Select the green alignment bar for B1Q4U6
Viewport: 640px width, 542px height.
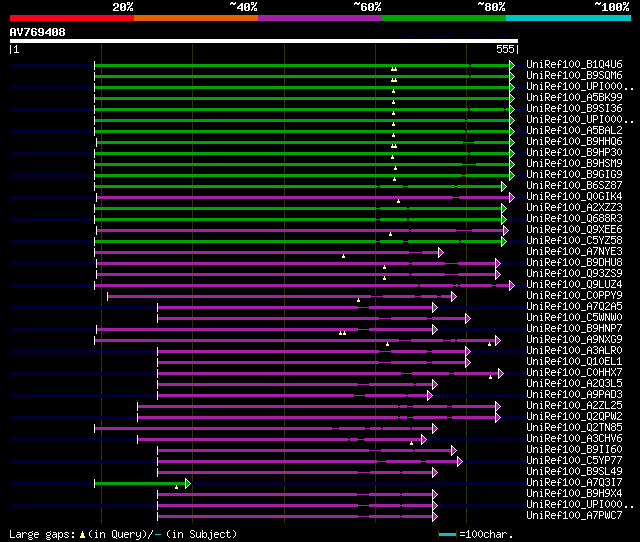click(x=302, y=65)
